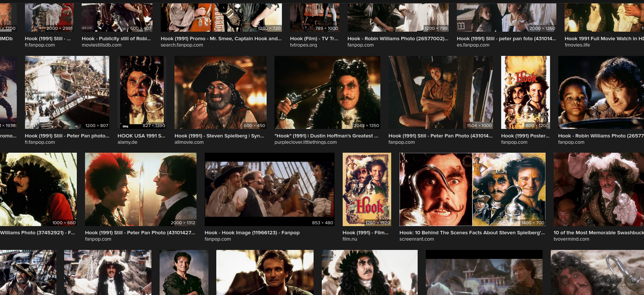Open the Dustin Hoffman pistol thumbnail 2048 × 1350
Image resolution: width=644 pixels, height=295 pixels.
click(x=327, y=92)
